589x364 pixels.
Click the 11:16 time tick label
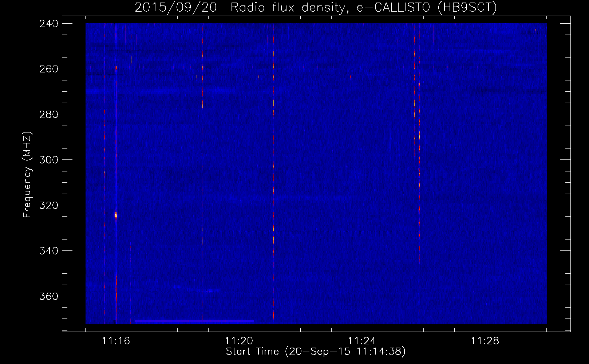[116, 341]
